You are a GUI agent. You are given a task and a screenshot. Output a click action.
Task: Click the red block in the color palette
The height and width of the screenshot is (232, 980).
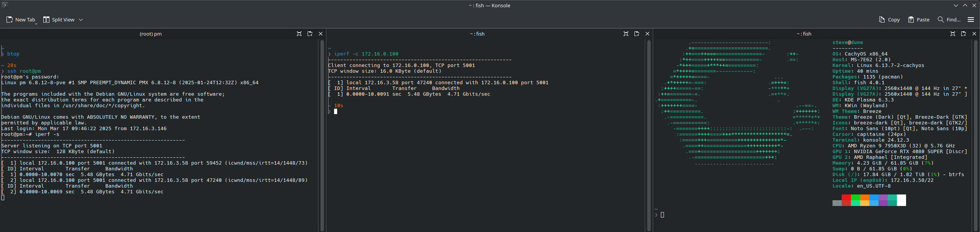click(x=846, y=198)
